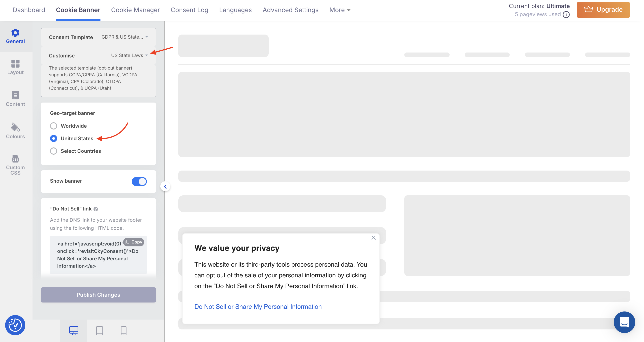Click the cookie revisit consent icon
This screenshot has width=644, height=342.
tap(15, 325)
